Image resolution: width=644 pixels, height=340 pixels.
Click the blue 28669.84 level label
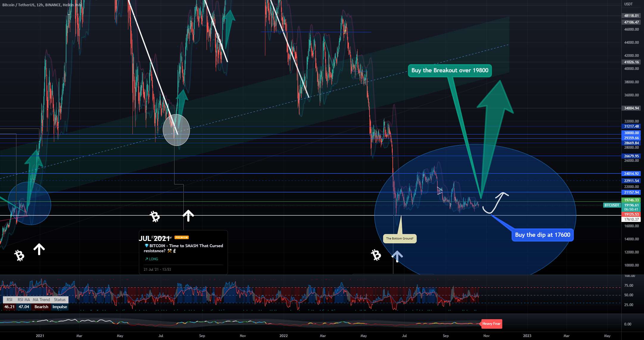click(631, 143)
